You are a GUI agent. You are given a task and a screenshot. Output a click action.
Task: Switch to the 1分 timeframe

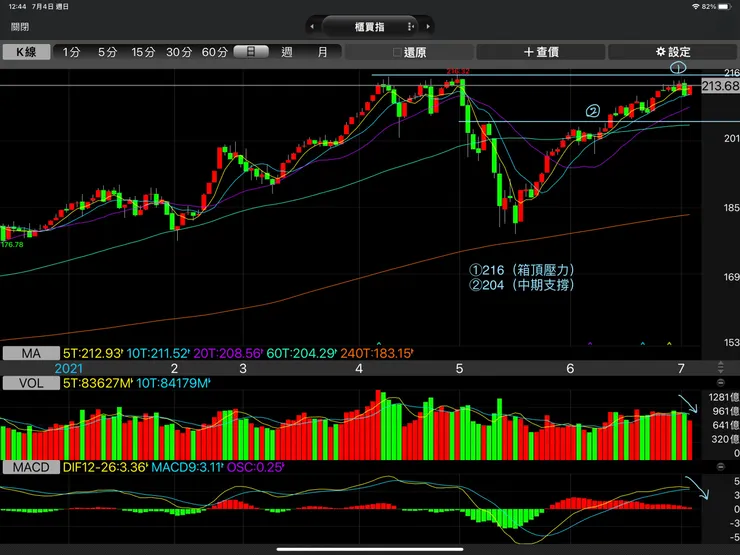coord(71,52)
